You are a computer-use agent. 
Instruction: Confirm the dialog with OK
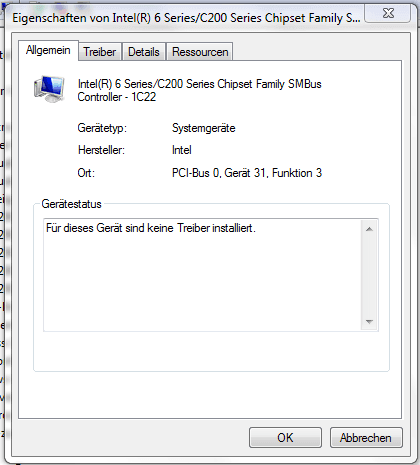coord(285,437)
